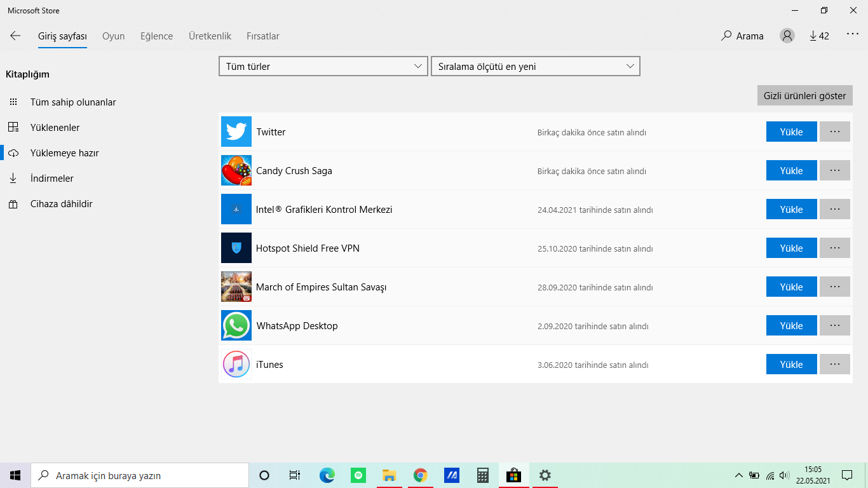The image size is (868, 488).
Task: Install Intel Grafikleri Kontrol Merkezi via Yükle
Action: point(792,209)
